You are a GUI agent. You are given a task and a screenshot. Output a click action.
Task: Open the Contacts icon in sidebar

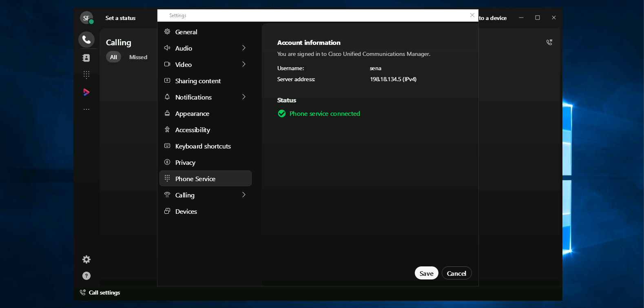click(x=86, y=58)
